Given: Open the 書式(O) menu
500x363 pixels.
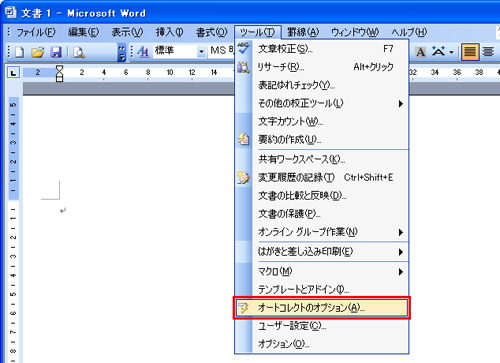Looking at the screenshot, I should pyautogui.click(x=212, y=32).
